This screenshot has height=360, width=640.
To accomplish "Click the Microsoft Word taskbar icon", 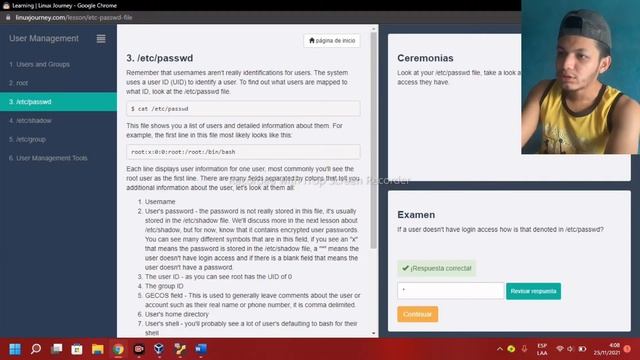I will click(201, 349).
